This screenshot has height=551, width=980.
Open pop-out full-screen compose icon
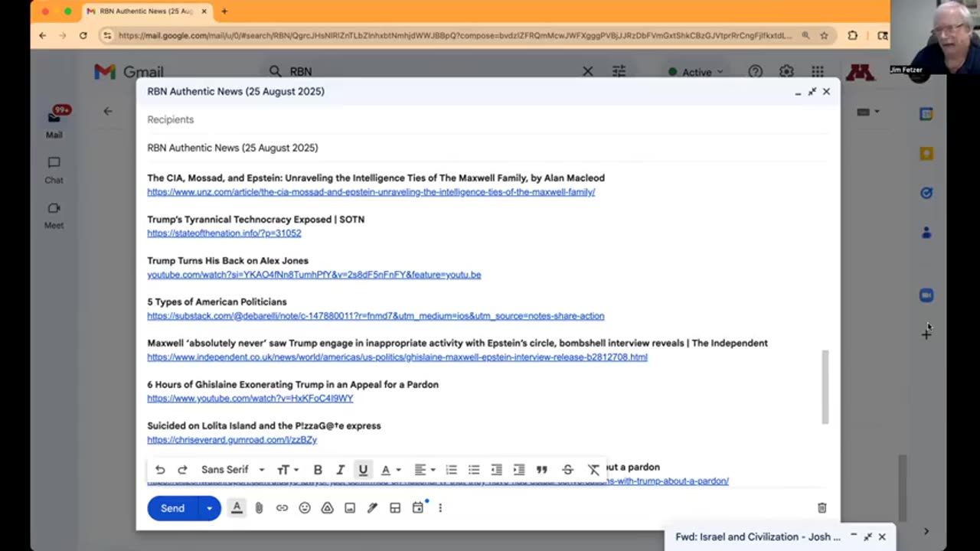tap(812, 91)
